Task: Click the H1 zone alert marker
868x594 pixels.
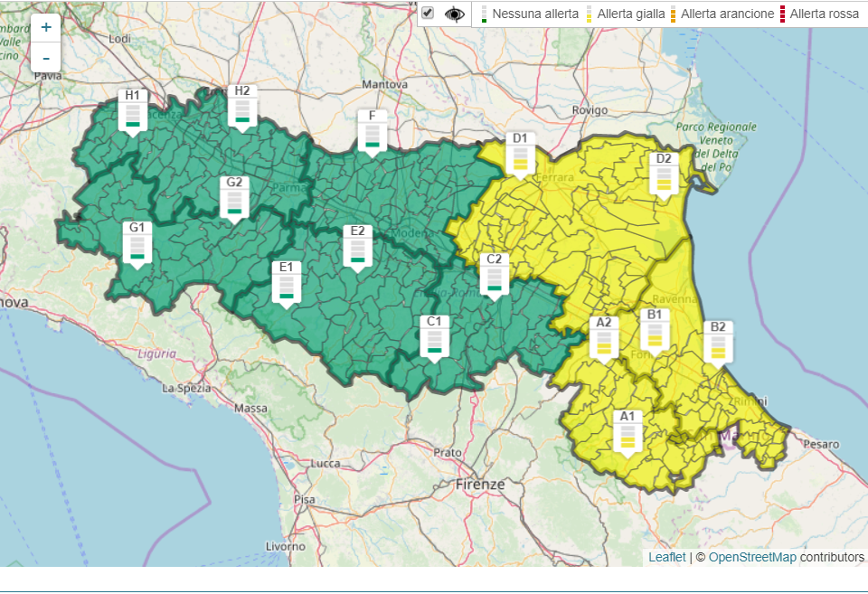Action: tap(133, 110)
